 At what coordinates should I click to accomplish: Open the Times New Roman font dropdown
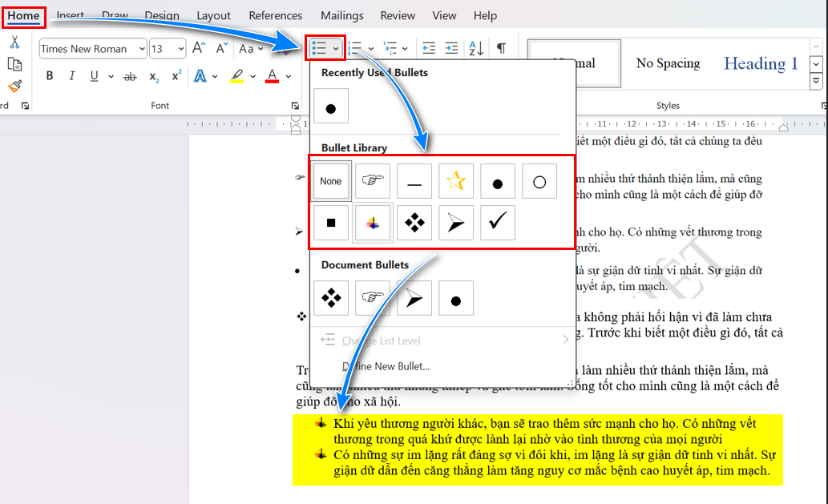tap(142, 49)
